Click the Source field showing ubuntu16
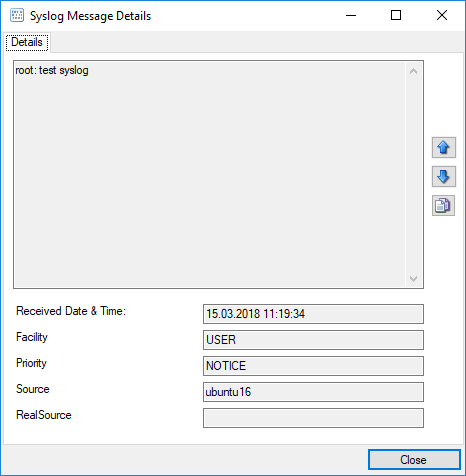This screenshot has width=466, height=476. coord(313,392)
